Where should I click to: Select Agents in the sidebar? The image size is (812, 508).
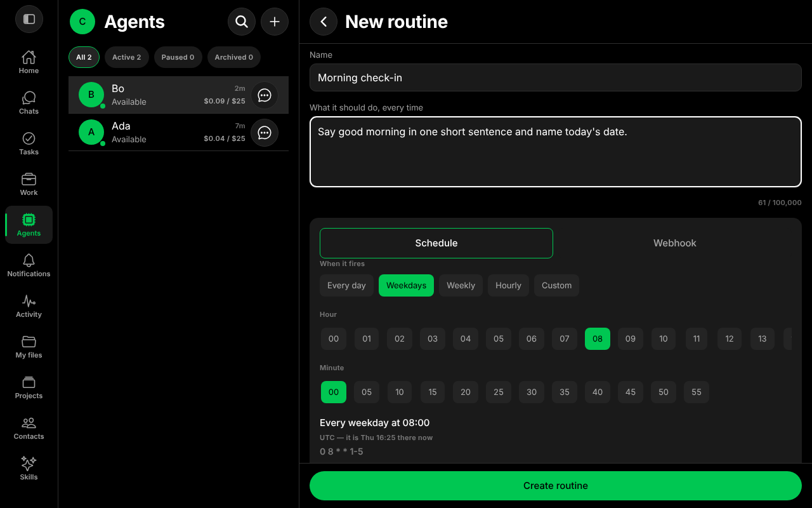point(29,225)
